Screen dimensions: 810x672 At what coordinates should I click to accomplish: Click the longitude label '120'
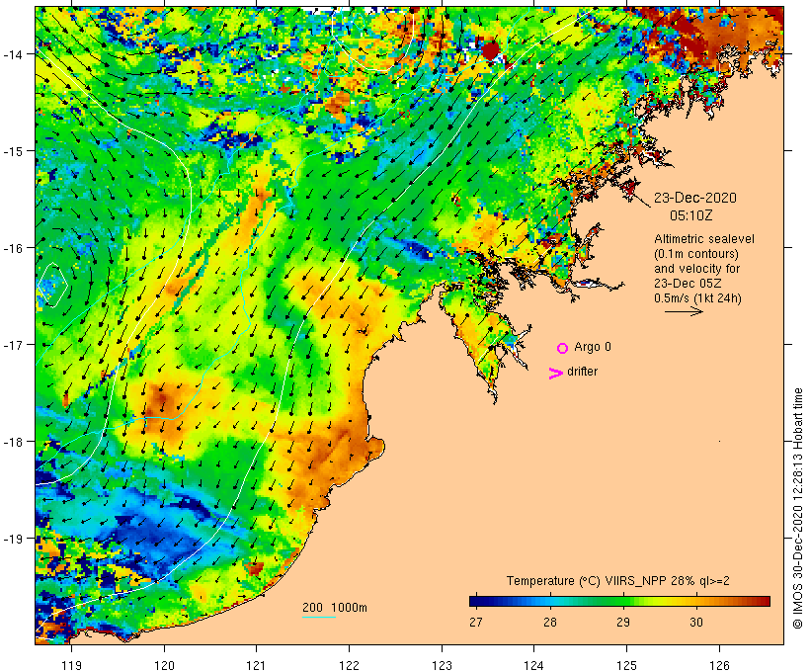164,665
